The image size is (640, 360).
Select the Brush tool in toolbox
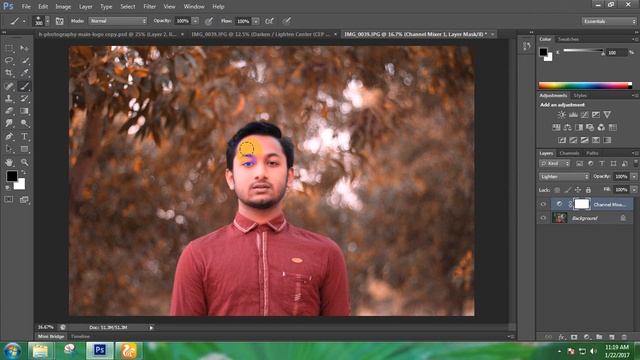click(24, 86)
